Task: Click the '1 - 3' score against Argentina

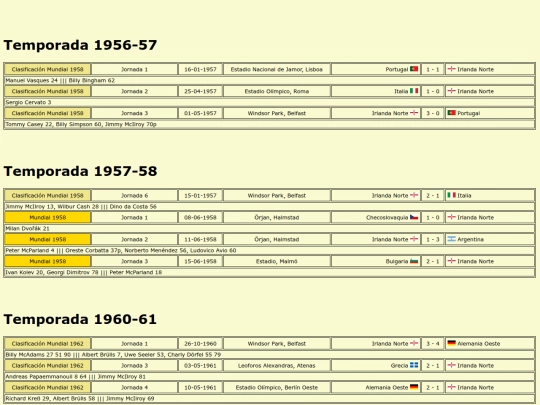Action: (x=433, y=239)
